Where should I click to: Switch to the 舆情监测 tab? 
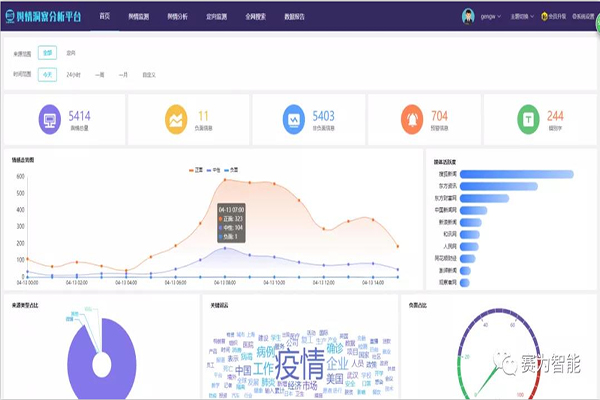[x=141, y=17]
